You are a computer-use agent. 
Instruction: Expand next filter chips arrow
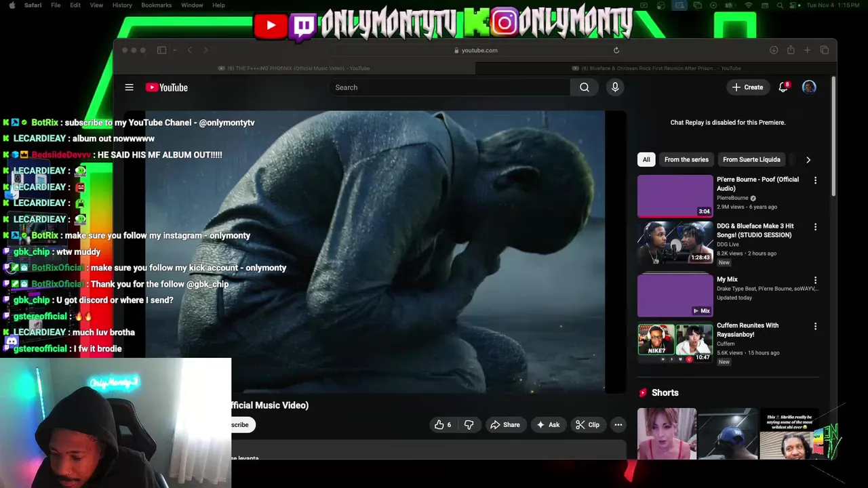coord(808,160)
